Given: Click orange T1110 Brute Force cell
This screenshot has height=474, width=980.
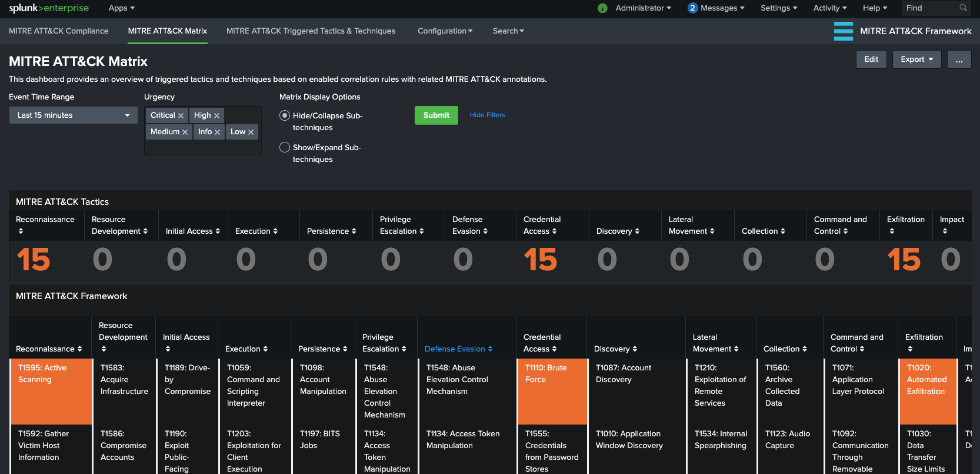Looking at the screenshot, I should pyautogui.click(x=552, y=392).
